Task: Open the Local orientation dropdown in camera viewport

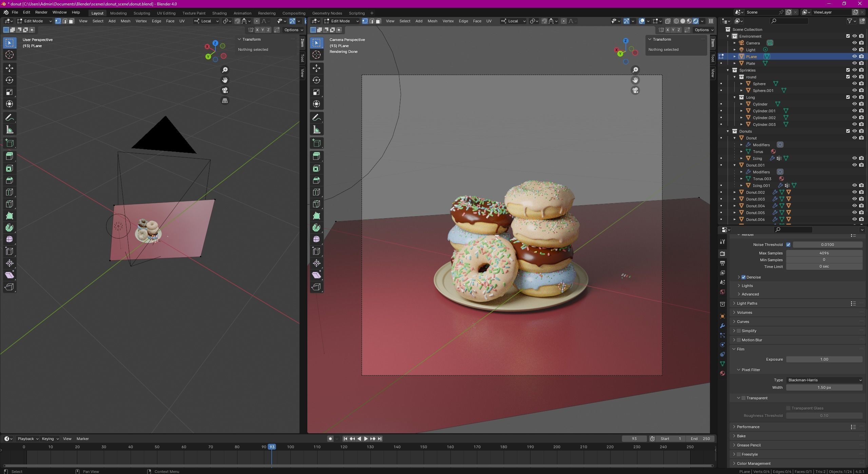Action: [x=513, y=21]
